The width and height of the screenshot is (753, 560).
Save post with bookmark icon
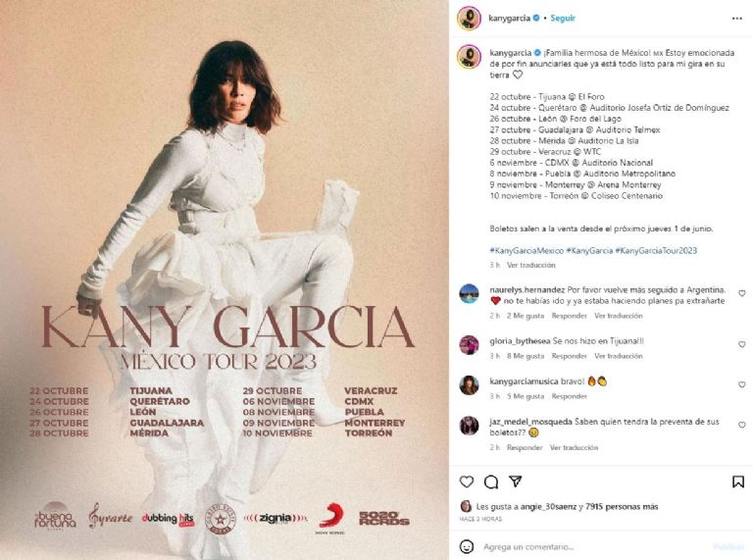click(738, 482)
